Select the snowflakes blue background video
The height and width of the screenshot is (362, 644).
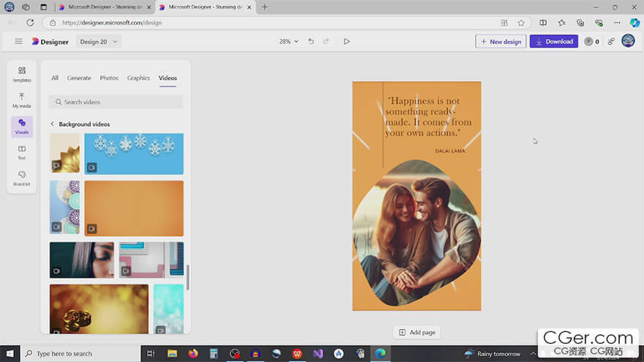(134, 154)
